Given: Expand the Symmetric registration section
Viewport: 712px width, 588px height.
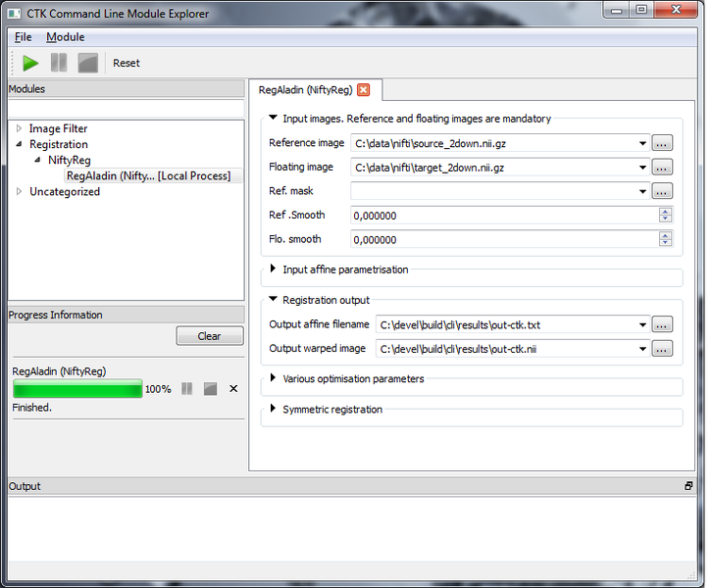Looking at the screenshot, I should (274, 410).
